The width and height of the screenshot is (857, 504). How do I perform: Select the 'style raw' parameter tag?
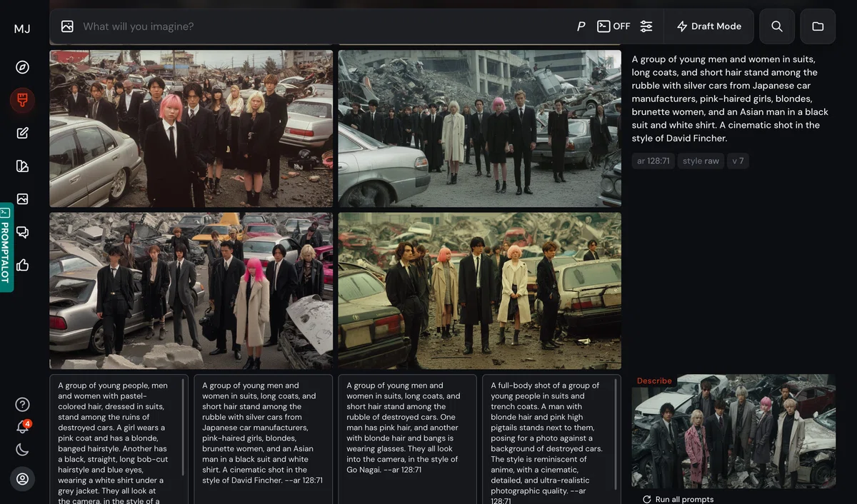[x=701, y=161]
